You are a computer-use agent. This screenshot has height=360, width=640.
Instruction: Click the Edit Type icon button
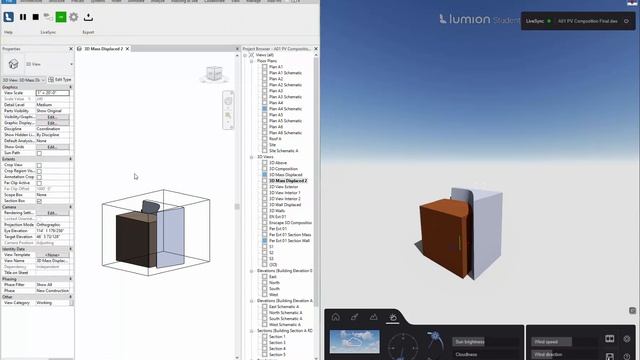[60, 80]
